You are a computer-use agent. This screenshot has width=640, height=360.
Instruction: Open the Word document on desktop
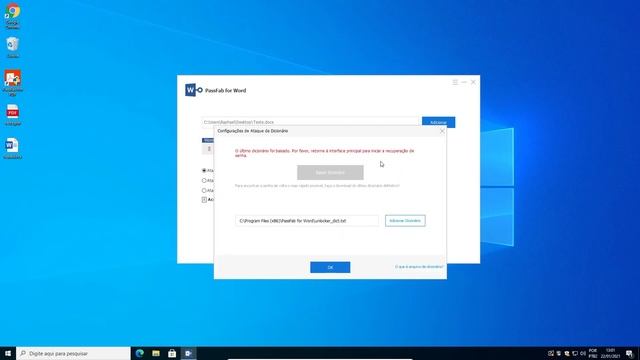pos(12,148)
